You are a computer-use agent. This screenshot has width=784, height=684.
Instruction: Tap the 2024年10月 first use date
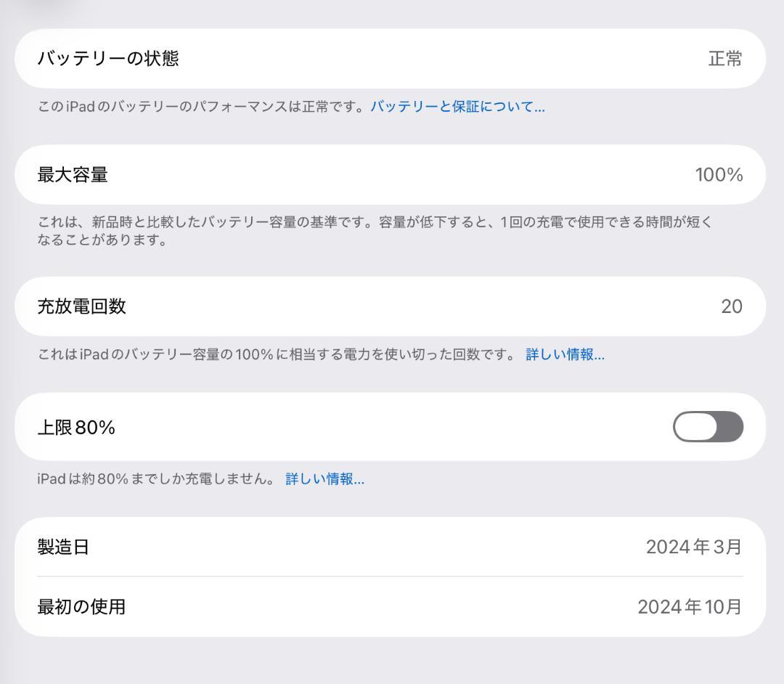tap(690, 606)
